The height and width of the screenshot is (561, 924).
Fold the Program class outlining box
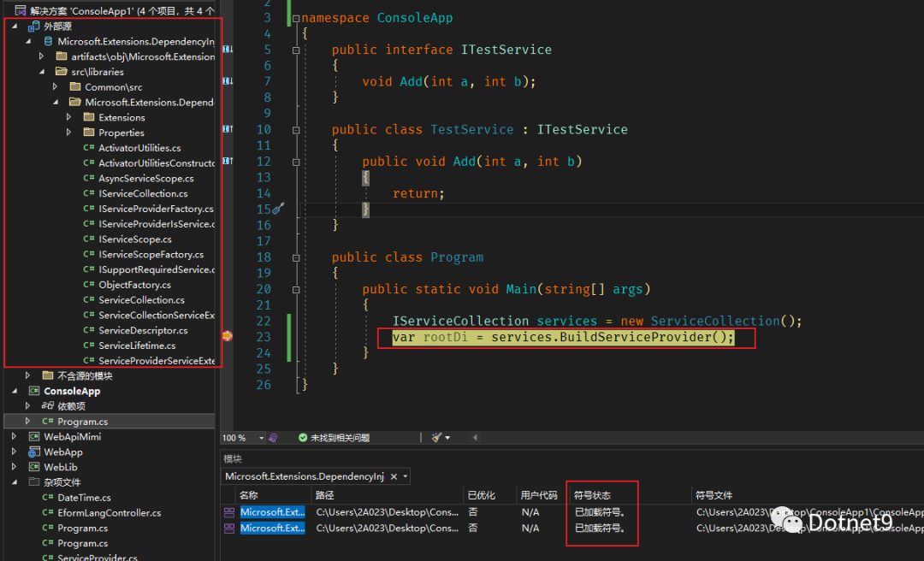point(296,257)
